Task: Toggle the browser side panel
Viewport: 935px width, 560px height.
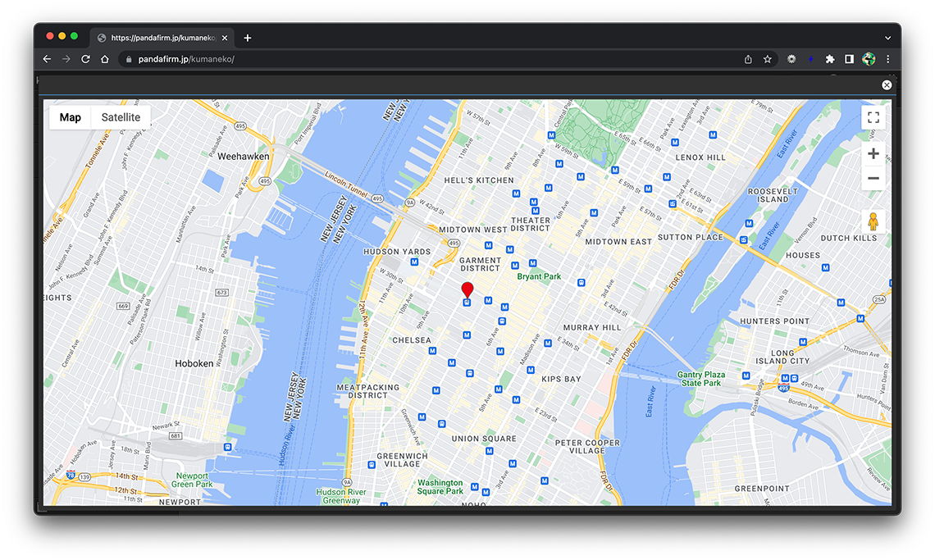Action: click(850, 59)
